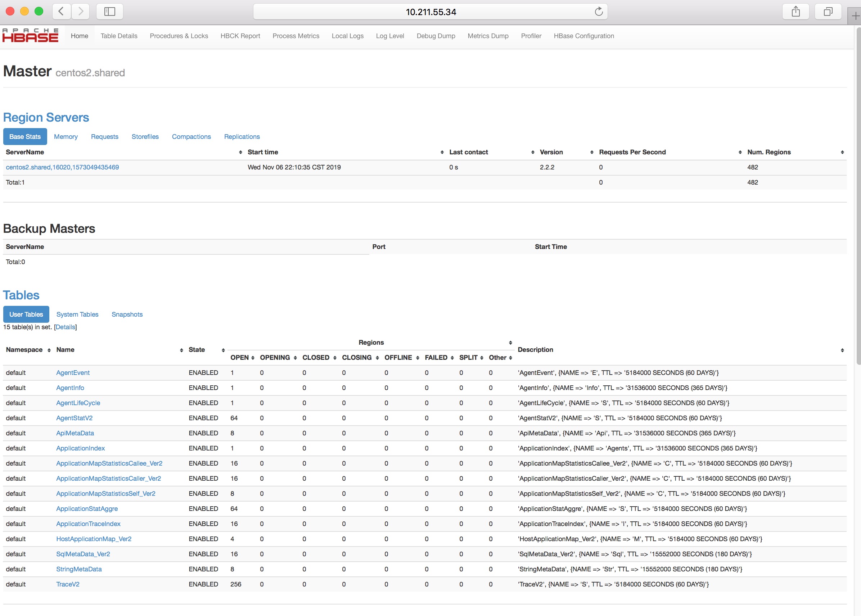Open the Safari share icon

[x=795, y=12]
